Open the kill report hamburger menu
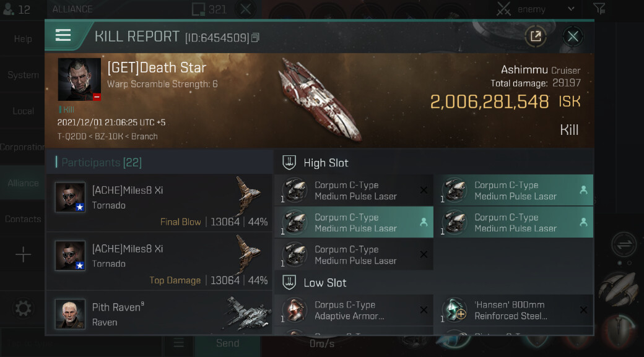The image size is (644, 357). (x=63, y=36)
